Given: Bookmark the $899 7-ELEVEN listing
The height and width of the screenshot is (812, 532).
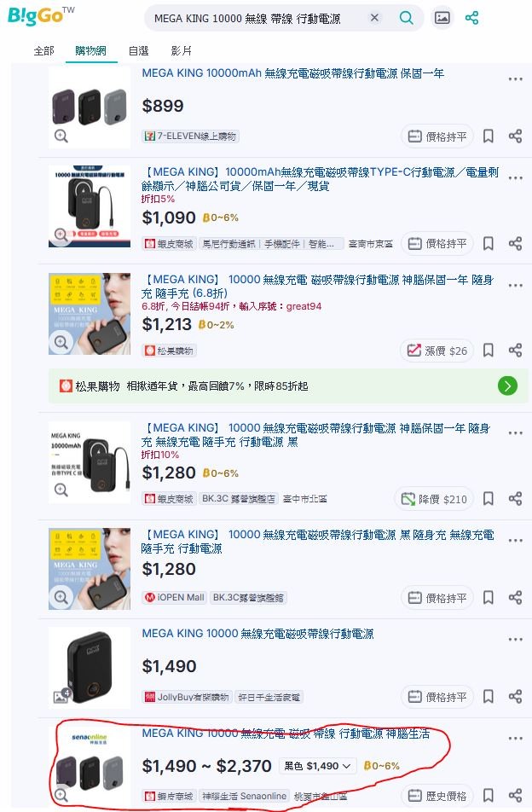Looking at the screenshot, I should point(488,136).
